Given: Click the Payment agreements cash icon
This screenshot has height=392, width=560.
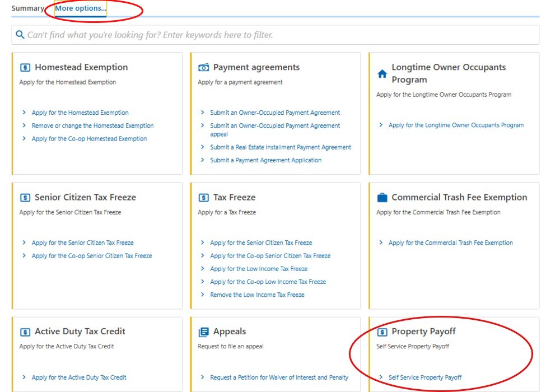Looking at the screenshot, I should click(x=204, y=68).
